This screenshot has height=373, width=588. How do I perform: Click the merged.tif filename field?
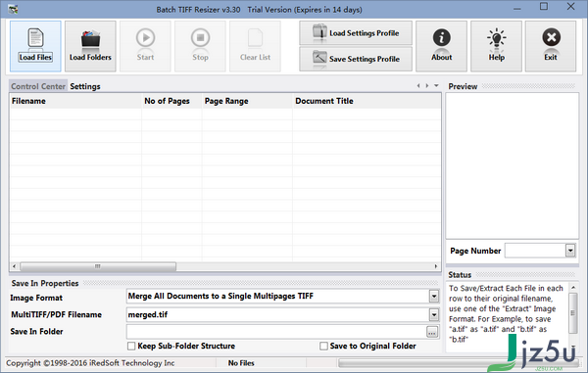coord(278,314)
